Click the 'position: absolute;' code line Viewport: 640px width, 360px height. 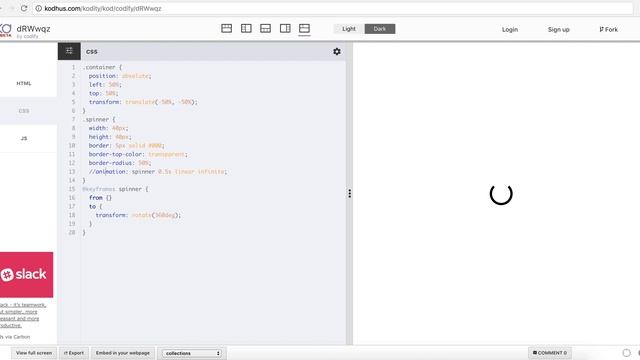pos(120,76)
